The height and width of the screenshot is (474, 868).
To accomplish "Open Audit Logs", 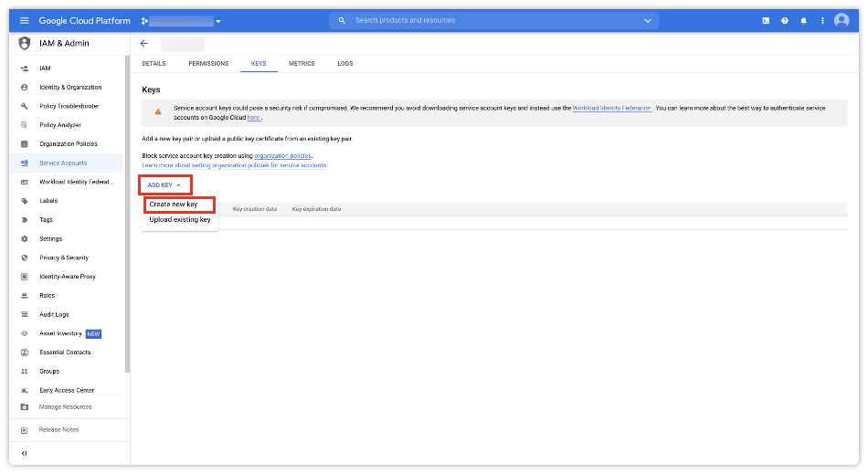I will click(54, 315).
